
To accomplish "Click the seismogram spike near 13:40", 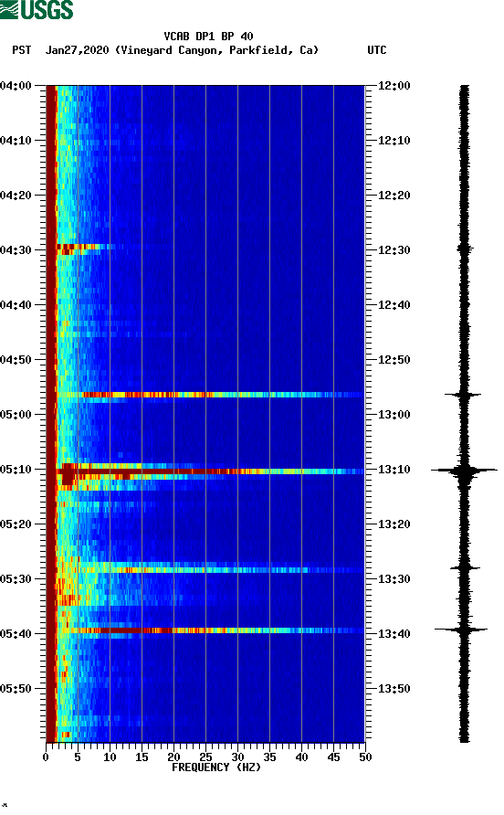I will coord(462,630).
